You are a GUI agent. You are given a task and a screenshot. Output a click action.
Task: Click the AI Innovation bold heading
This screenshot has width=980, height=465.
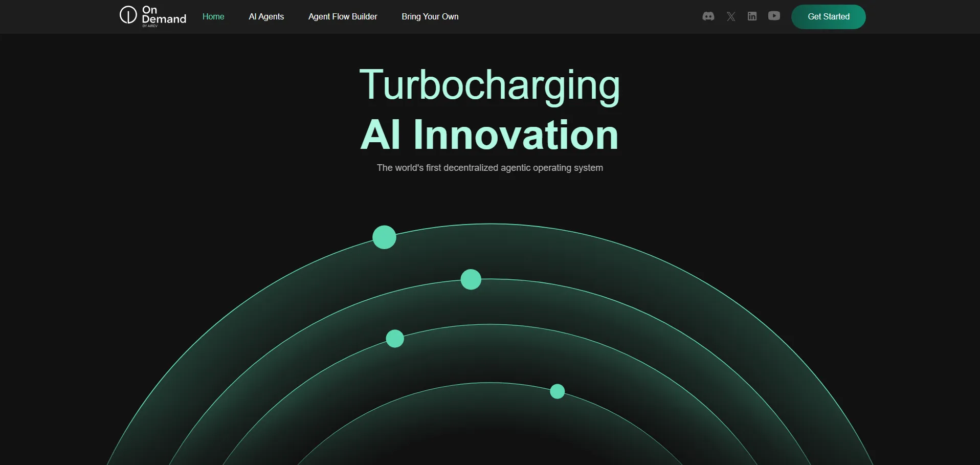(x=489, y=135)
